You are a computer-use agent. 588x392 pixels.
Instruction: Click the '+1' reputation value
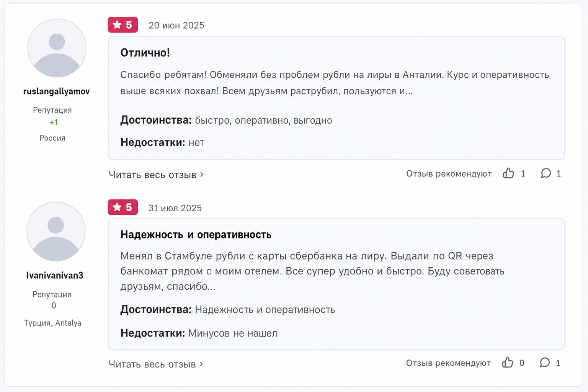54,122
